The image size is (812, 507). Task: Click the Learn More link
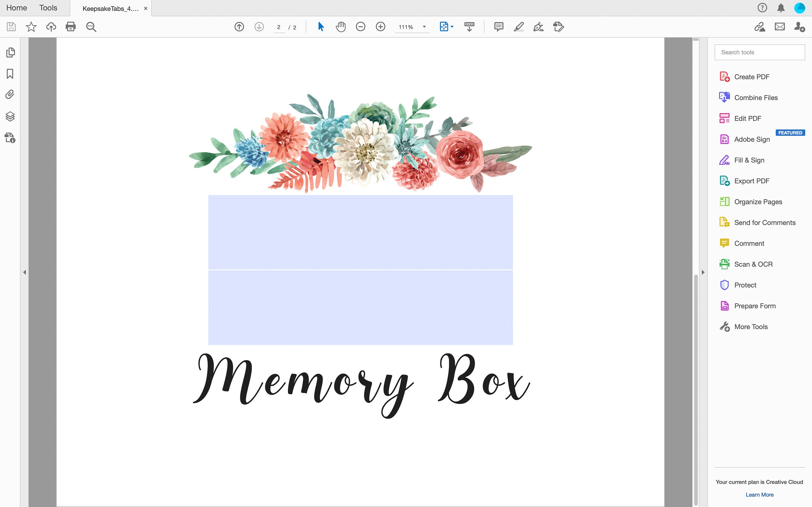click(x=759, y=494)
